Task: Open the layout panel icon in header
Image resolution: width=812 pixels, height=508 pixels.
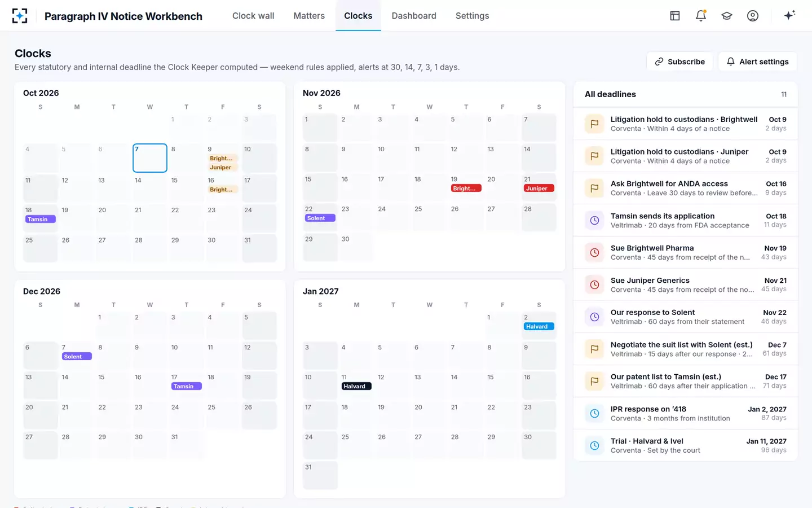Action: point(675,16)
